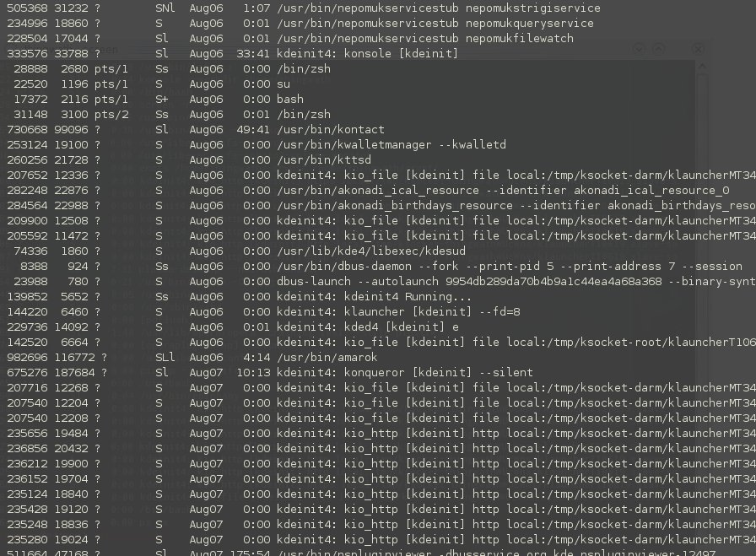The height and width of the screenshot is (556, 756).
Task: Click the kdesud process line
Action: point(235,251)
